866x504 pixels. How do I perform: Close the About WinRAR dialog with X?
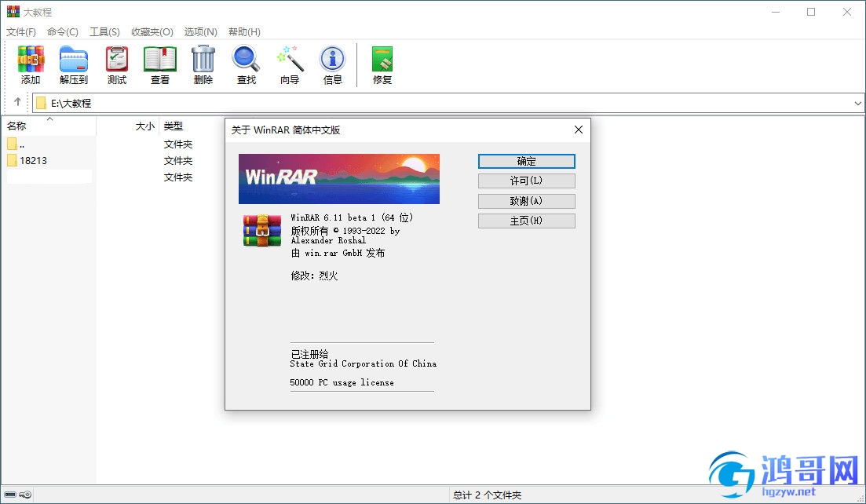coord(579,130)
